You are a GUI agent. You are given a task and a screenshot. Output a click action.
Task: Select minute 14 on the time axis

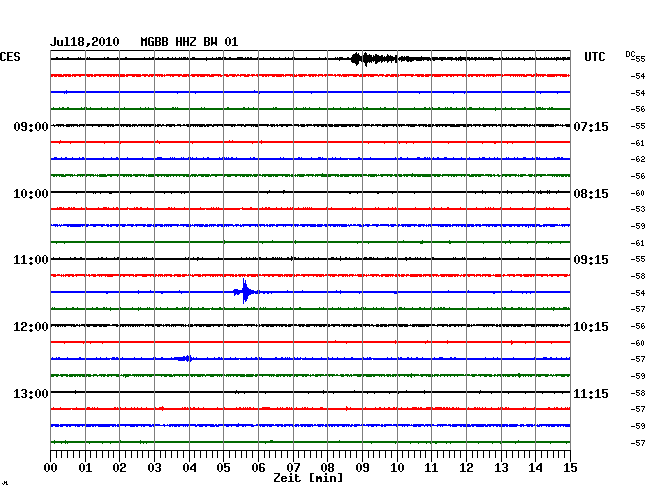(535, 467)
